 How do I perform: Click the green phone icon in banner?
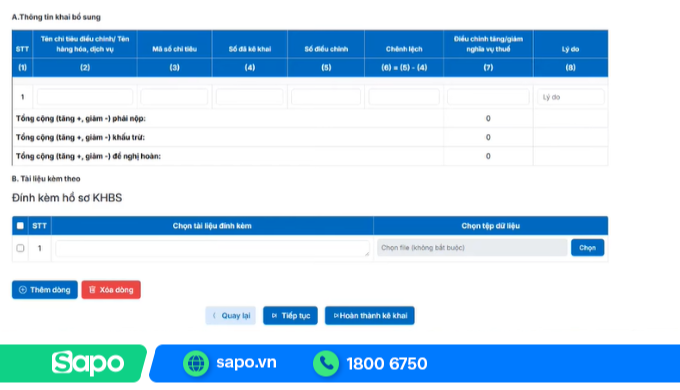coord(326,363)
